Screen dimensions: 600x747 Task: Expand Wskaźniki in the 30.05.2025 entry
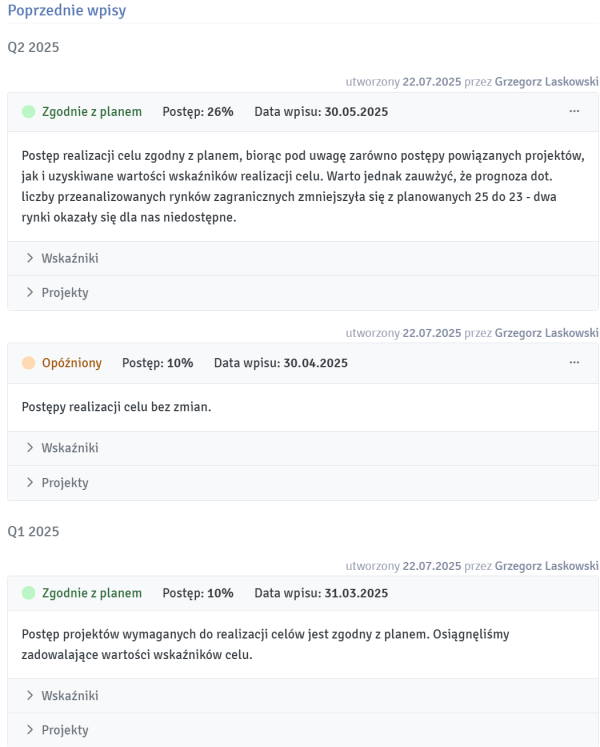coord(63,258)
